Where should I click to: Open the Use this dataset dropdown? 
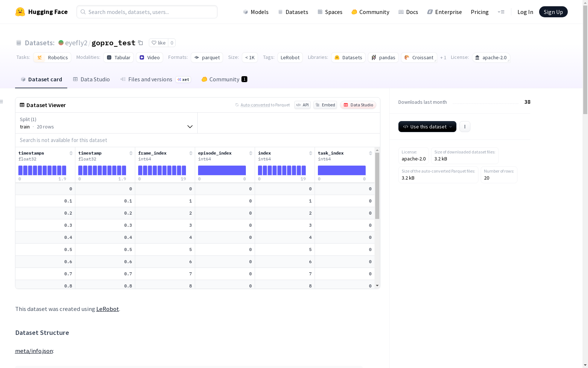click(427, 127)
